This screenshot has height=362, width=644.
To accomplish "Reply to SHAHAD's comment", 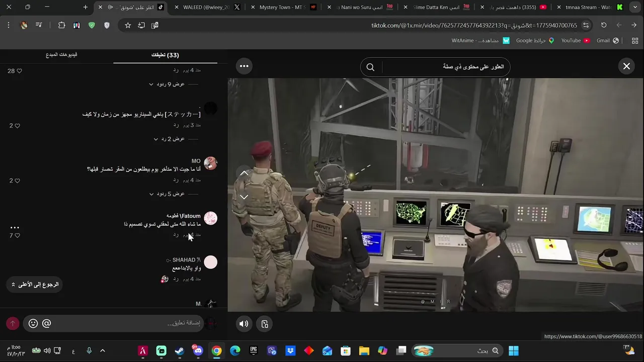I will pos(176,279).
